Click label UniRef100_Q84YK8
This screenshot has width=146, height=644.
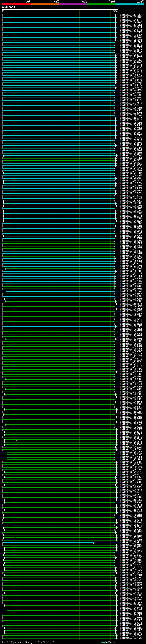131,625
